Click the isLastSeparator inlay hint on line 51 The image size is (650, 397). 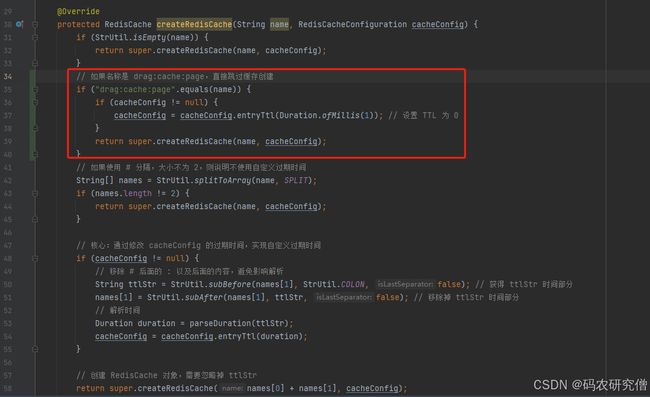[x=343, y=298]
